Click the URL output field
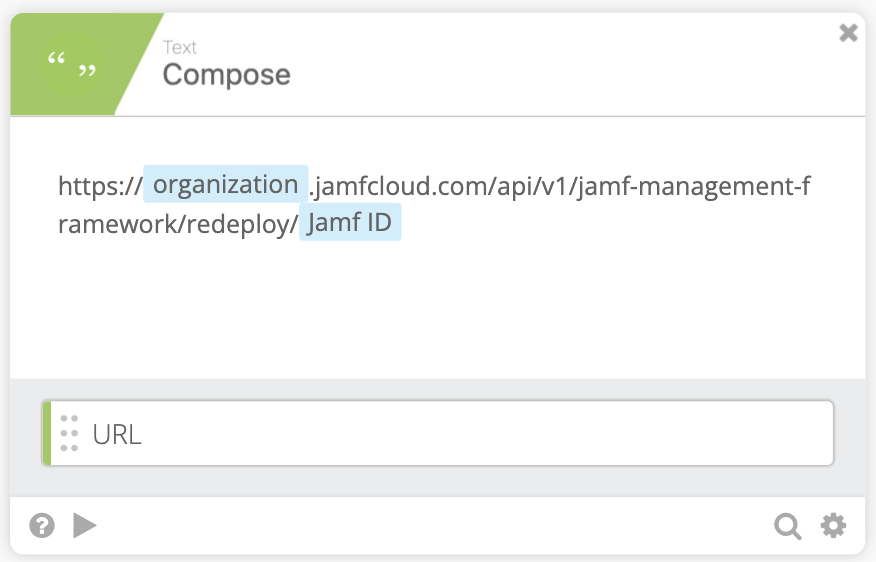Image resolution: width=876 pixels, height=562 pixels. (x=438, y=433)
